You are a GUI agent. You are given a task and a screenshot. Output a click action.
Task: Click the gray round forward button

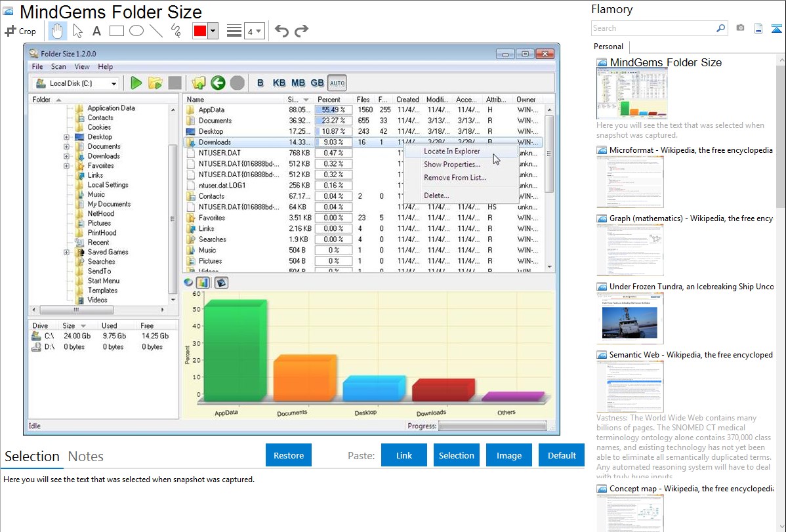(x=237, y=83)
